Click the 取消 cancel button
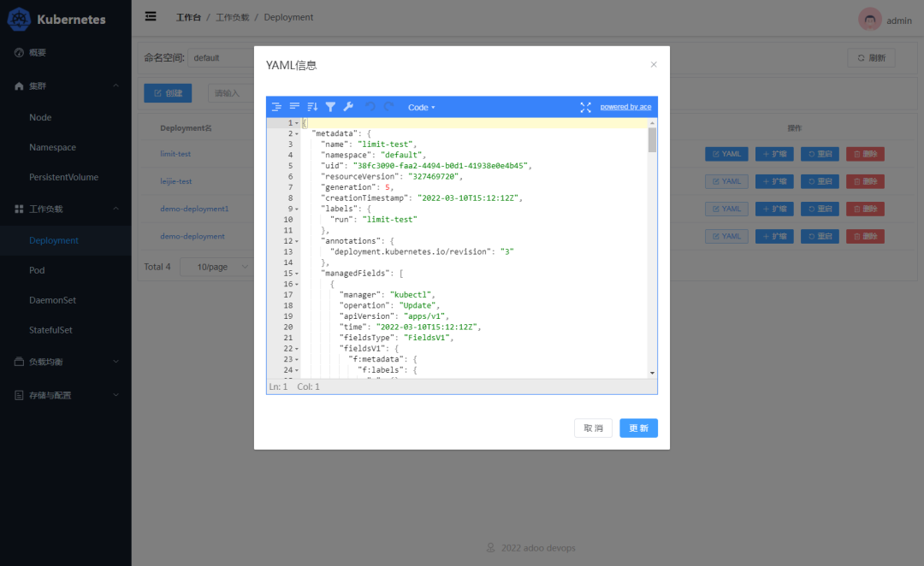This screenshot has height=566, width=924. point(593,428)
